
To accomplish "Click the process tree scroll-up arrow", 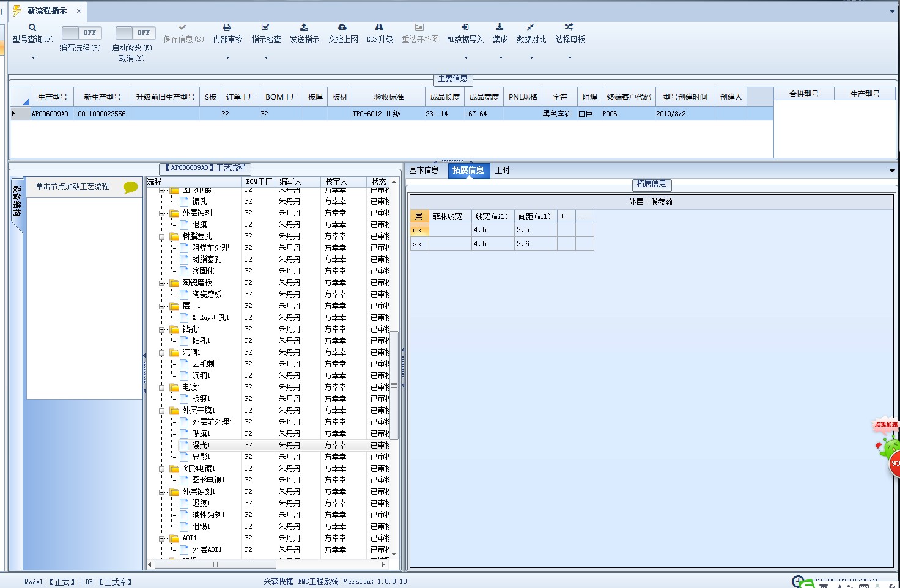I will (394, 182).
